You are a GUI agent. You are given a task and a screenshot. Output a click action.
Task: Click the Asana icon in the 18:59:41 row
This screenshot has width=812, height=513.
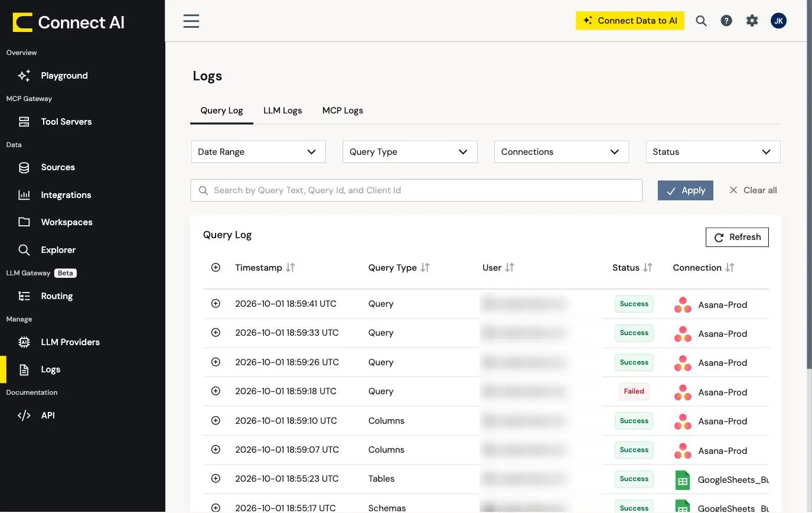(x=683, y=304)
